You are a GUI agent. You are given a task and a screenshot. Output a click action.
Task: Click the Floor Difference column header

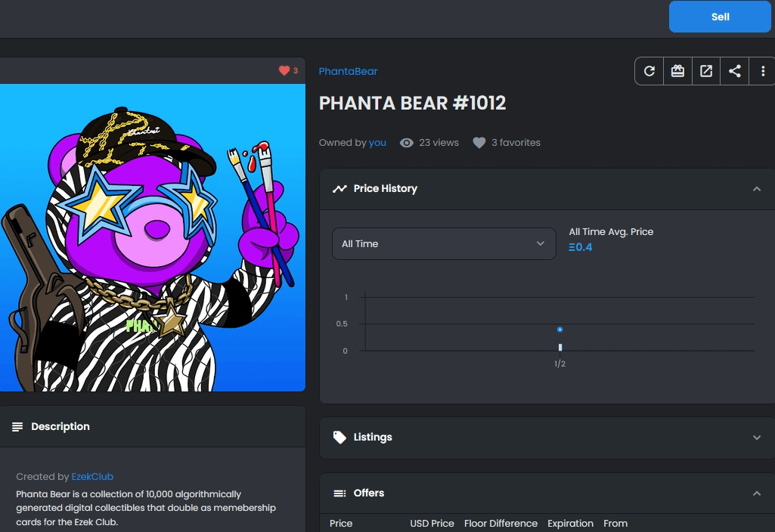click(501, 523)
